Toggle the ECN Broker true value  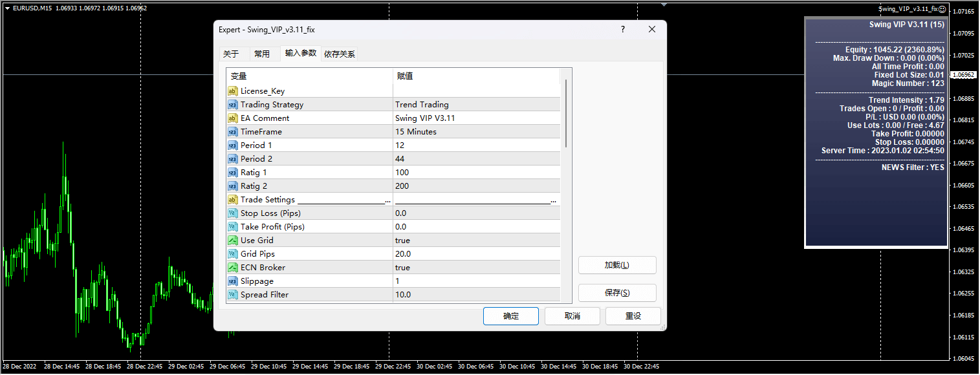tap(453, 267)
